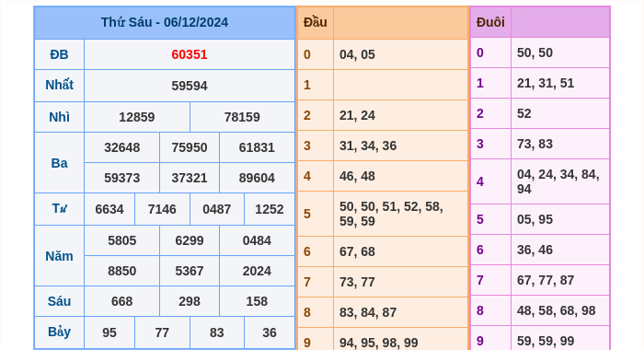Select seventh prize number 95
The image size is (644, 350).
[x=109, y=332]
